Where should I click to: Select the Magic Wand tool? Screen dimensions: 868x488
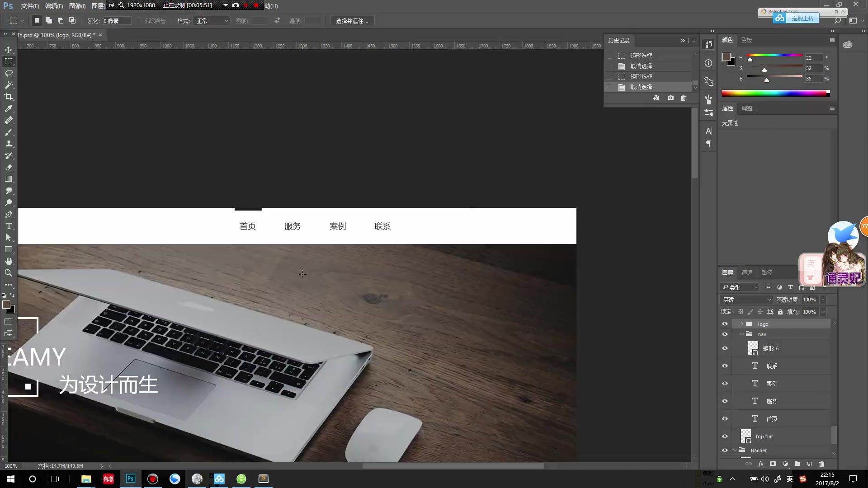click(x=9, y=85)
